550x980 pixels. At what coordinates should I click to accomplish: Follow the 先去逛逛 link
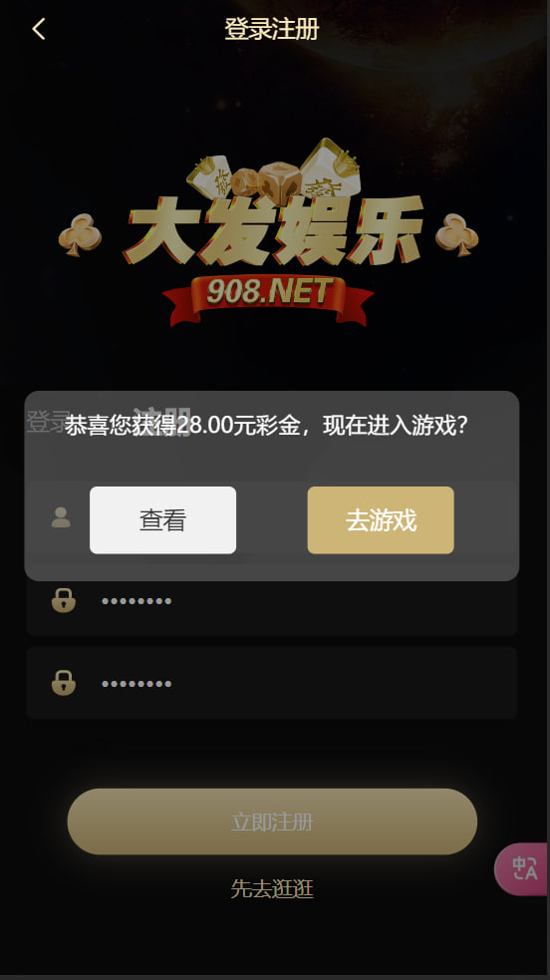pyautogui.click(x=272, y=888)
